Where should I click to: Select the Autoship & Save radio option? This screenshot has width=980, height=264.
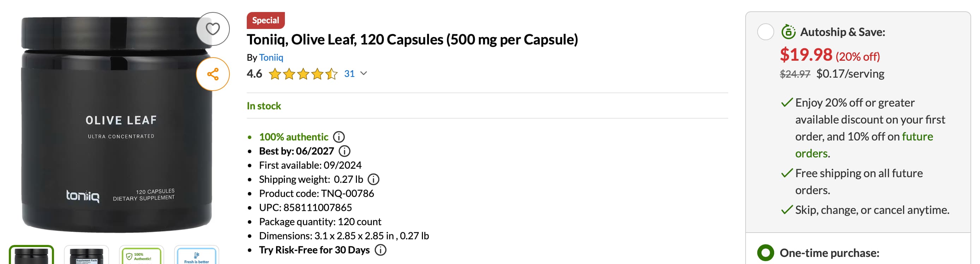(765, 32)
